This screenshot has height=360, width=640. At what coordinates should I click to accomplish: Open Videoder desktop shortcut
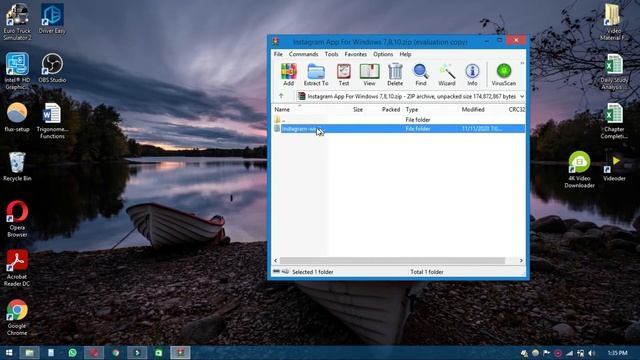(614, 167)
